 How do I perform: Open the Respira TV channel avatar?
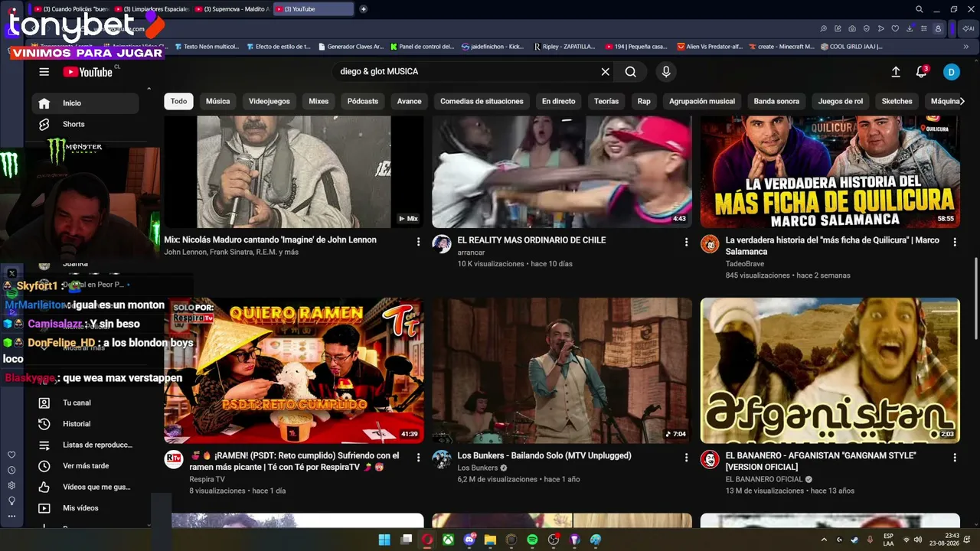(x=174, y=460)
